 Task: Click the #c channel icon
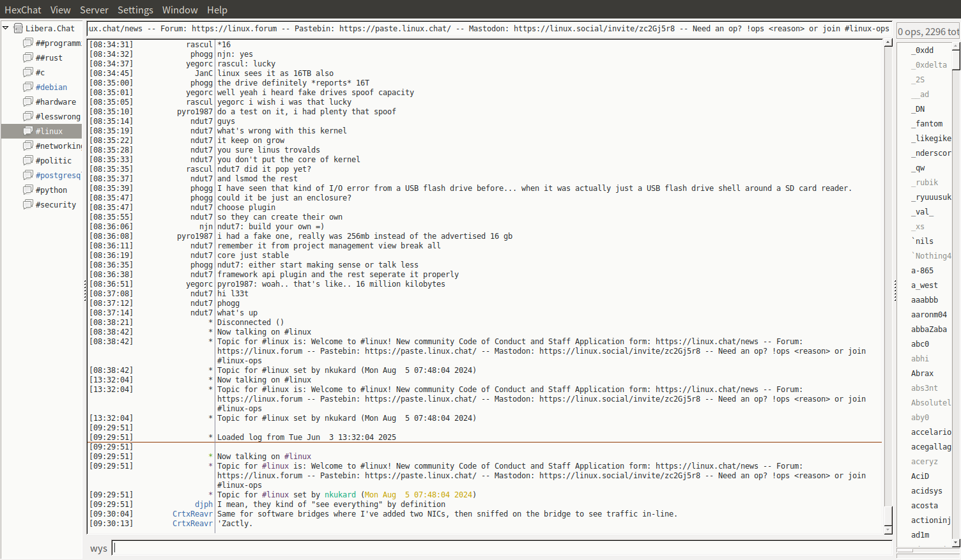pyautogui.click(x=28, y=72)
